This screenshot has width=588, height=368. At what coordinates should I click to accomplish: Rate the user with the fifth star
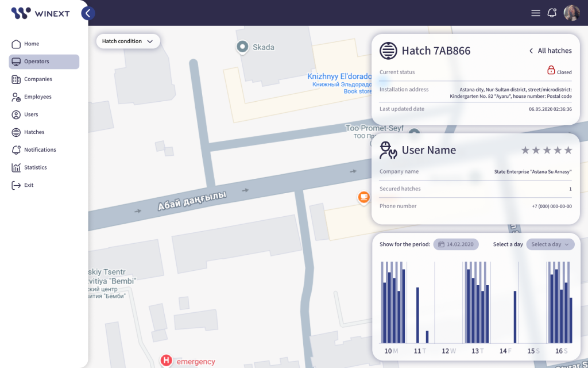[x=568, y=150]
